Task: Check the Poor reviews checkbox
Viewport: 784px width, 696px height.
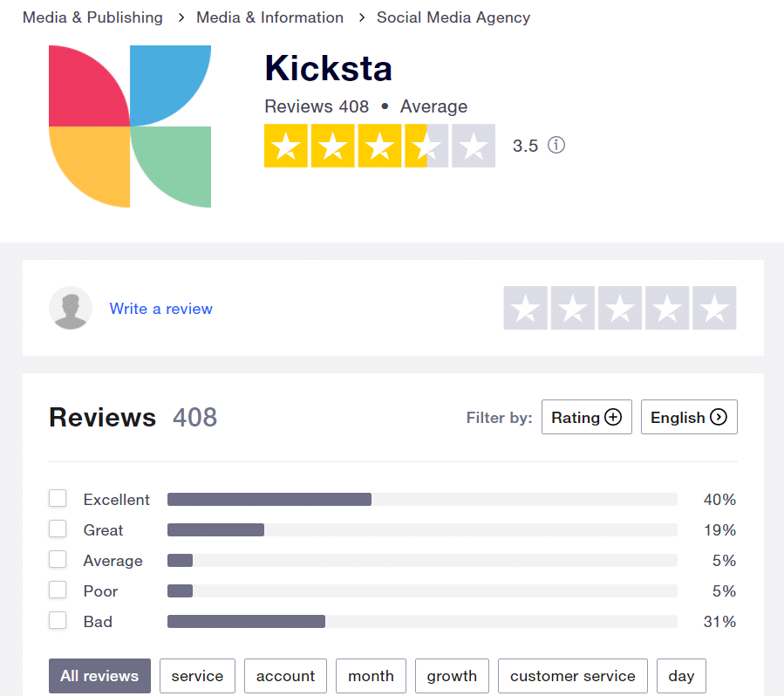Action: [58, 590]
